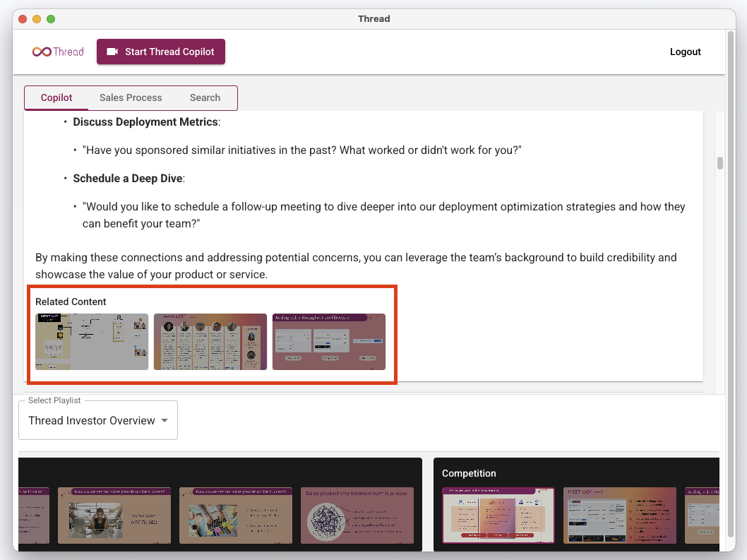Open the Sales Process tab
This screenshot has width=747, height=560.
131,97
